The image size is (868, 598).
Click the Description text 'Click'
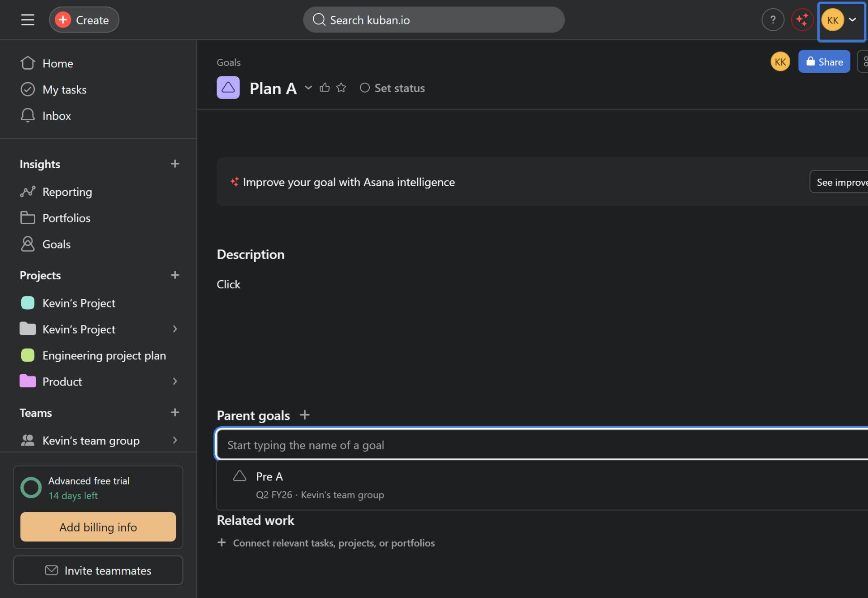point(228,284)
